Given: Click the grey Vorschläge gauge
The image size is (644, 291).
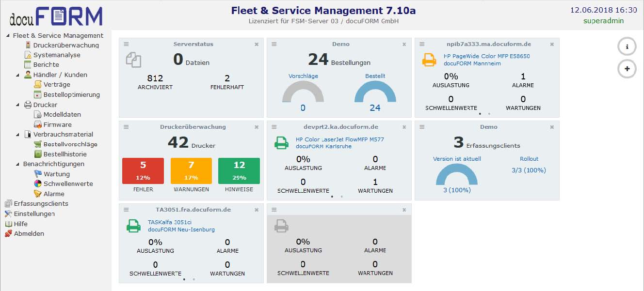Looking at the screenshot, I should 303,92.
